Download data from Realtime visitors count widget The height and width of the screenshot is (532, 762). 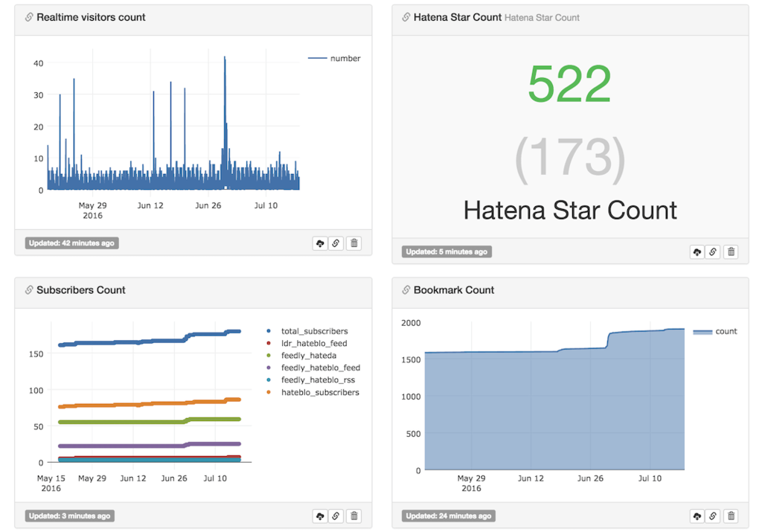(x=320, y=243)
